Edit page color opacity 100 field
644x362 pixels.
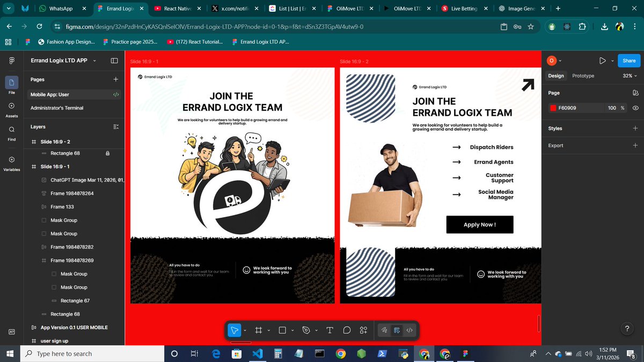pos(612,108)
